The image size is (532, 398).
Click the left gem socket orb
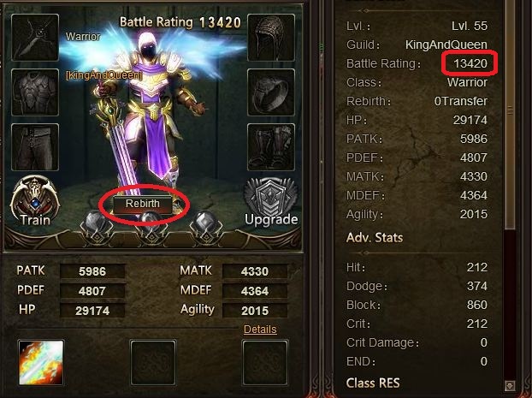click(x=97, y=223)
